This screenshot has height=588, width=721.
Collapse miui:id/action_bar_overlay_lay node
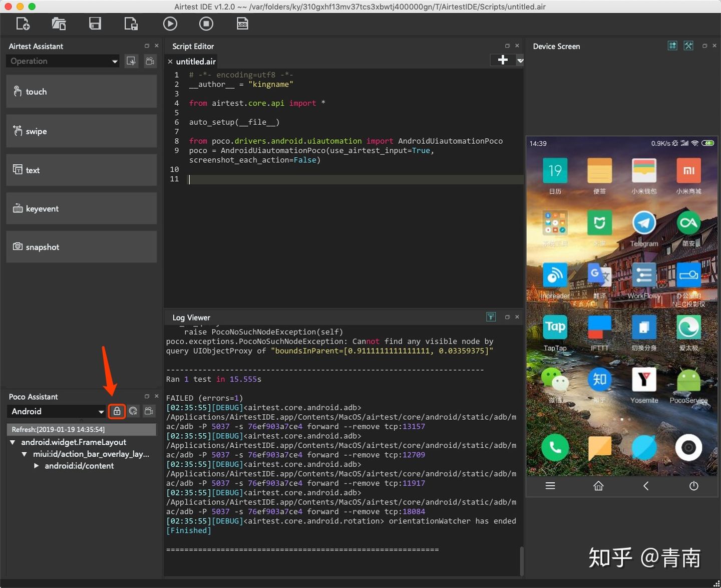[x=24, y=454]
